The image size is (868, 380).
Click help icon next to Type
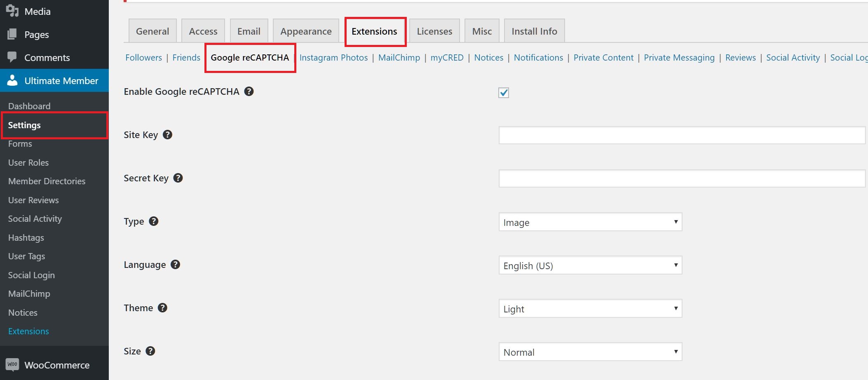click(154, 221)
